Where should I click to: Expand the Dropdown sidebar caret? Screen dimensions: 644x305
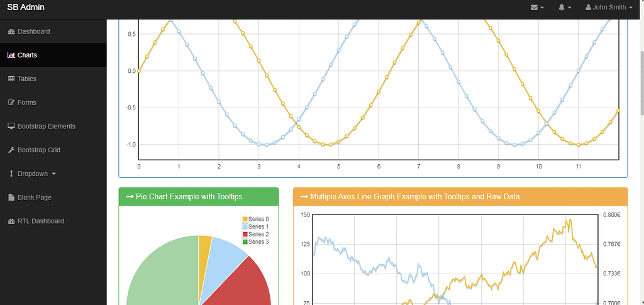click(x=54, y=174)
